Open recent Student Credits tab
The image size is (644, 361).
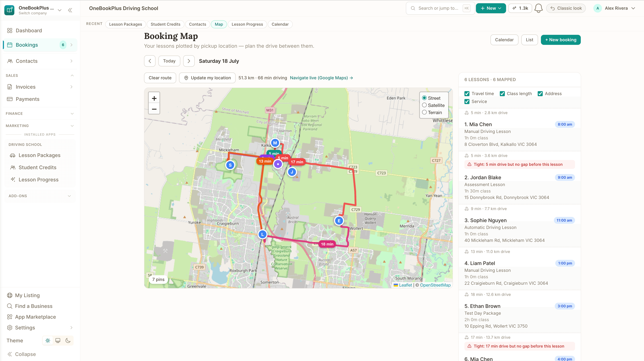click(x=165, y=24)
